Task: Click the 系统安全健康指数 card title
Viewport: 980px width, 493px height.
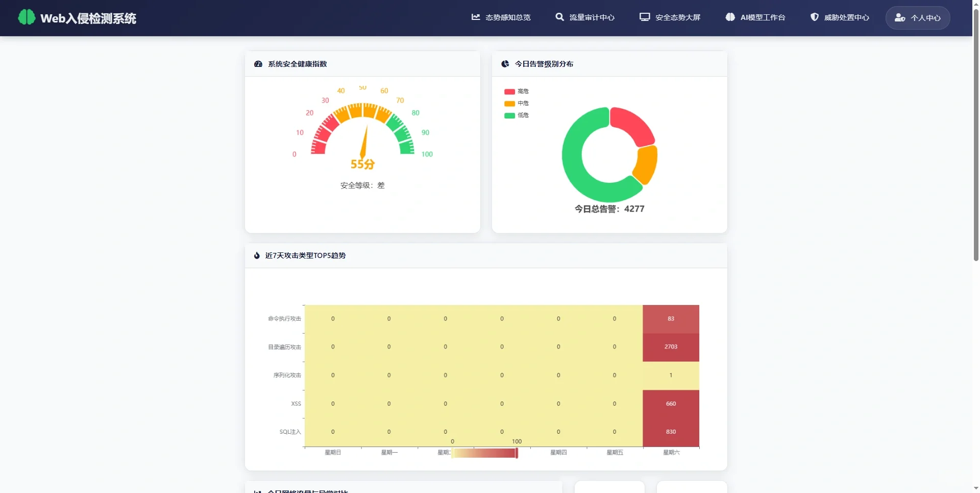Action: coord(298,64)
